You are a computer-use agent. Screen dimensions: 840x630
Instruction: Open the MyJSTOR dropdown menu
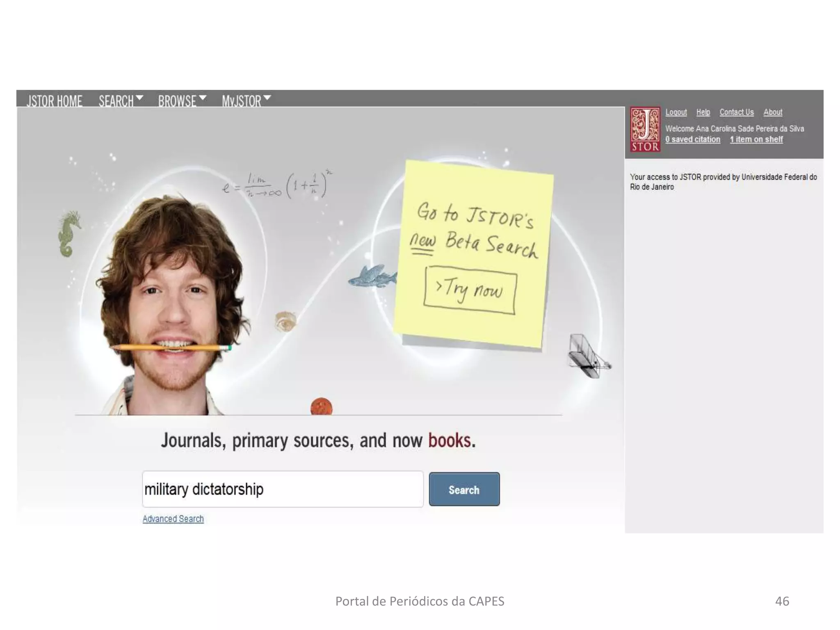(x=246, y=100)
